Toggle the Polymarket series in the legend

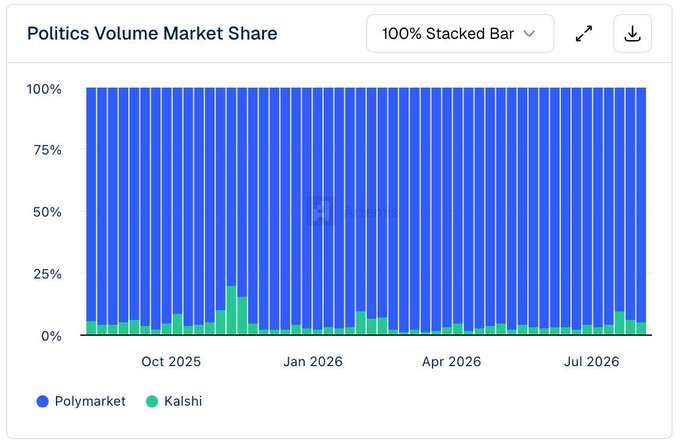(81, 401)
